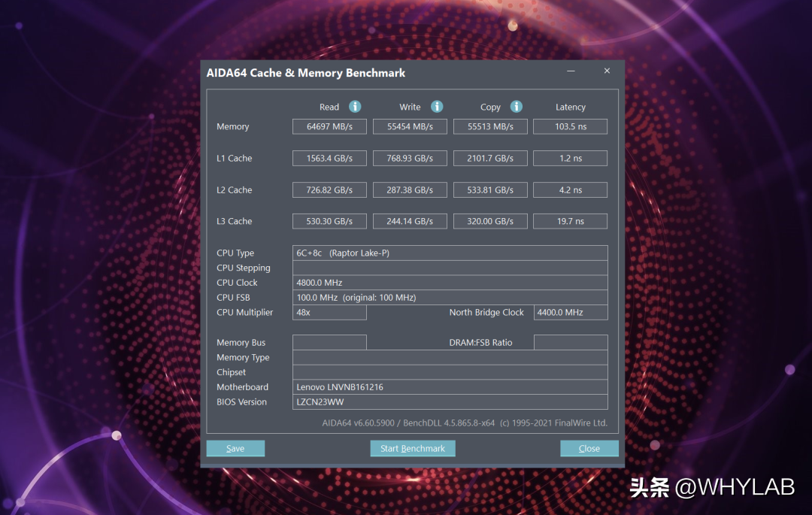Click the Start Benchmark button

(x=413, y=448)
